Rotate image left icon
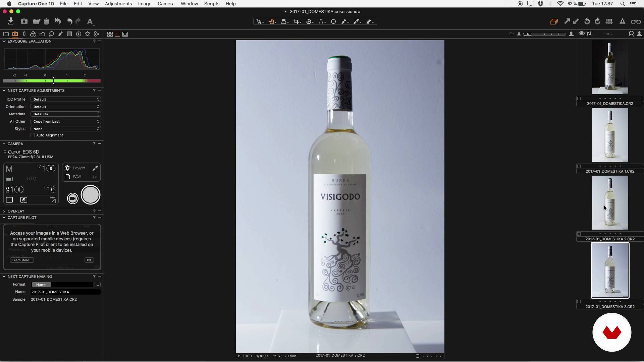This screenshot has width=644, height=362. (587, 21)
